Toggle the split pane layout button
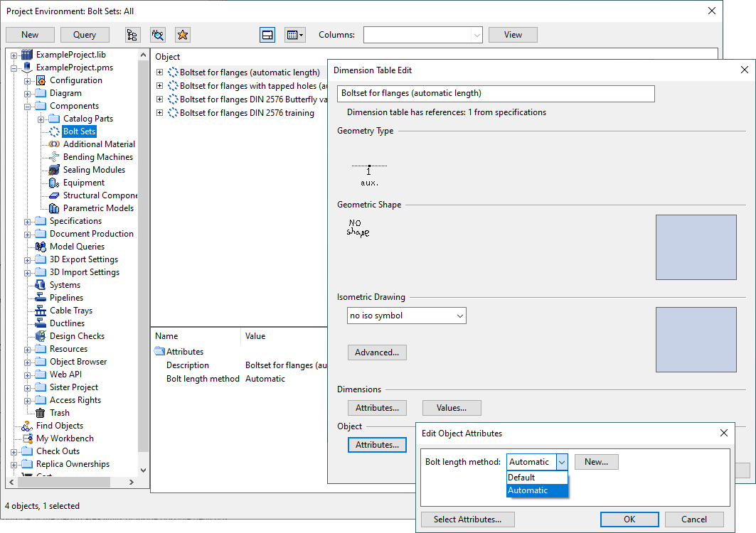Screen dimensions: 756x533 click(267, 35)
